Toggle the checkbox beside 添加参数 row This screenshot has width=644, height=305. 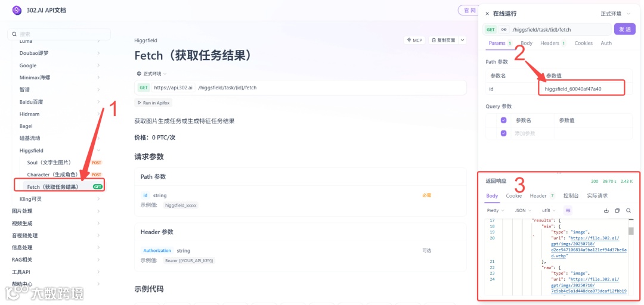tap(503, 133)
